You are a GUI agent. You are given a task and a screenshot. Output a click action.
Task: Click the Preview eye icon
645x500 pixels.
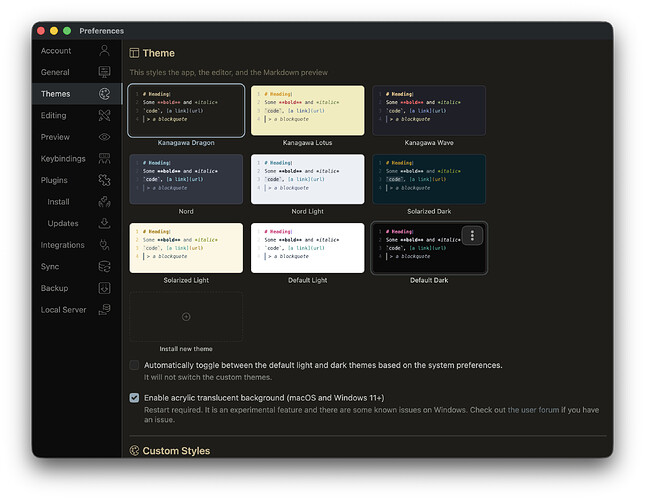pyautogui.click(x=104, y=137)
